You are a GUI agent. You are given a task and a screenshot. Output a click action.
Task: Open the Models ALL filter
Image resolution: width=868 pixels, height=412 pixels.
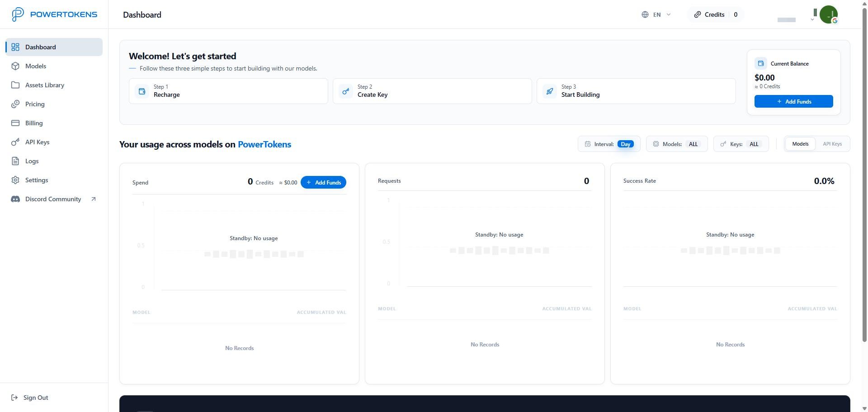pos(677,144)
